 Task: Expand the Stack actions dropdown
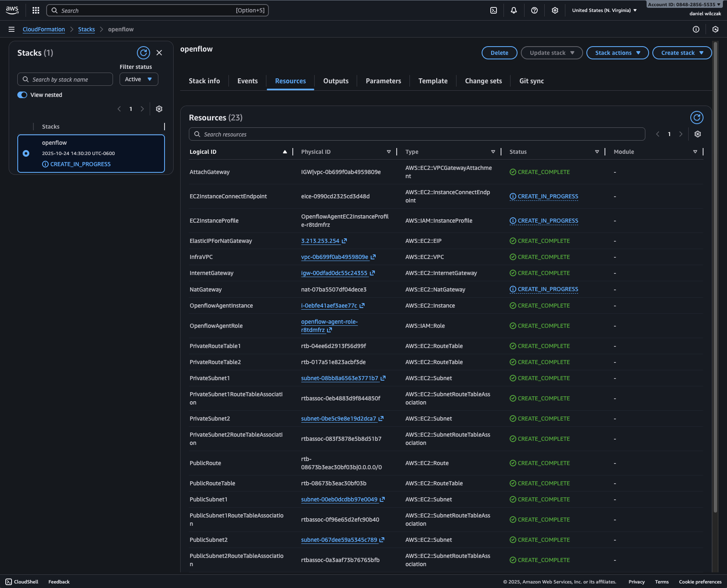click(x=617, y=53)
